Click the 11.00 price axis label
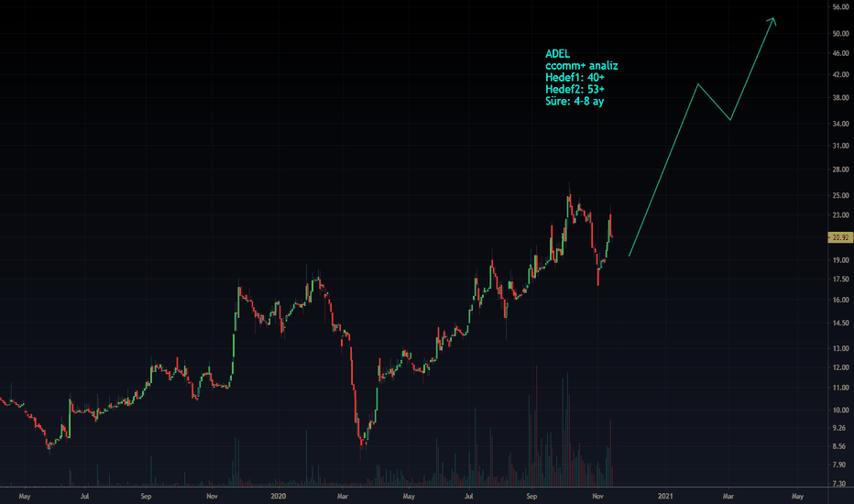The image size is (854, 504). pos(840,388)
